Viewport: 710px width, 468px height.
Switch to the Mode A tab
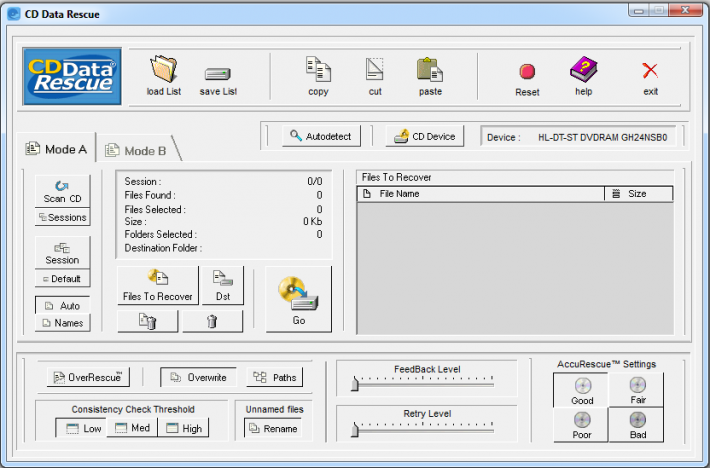coord(57,149)
